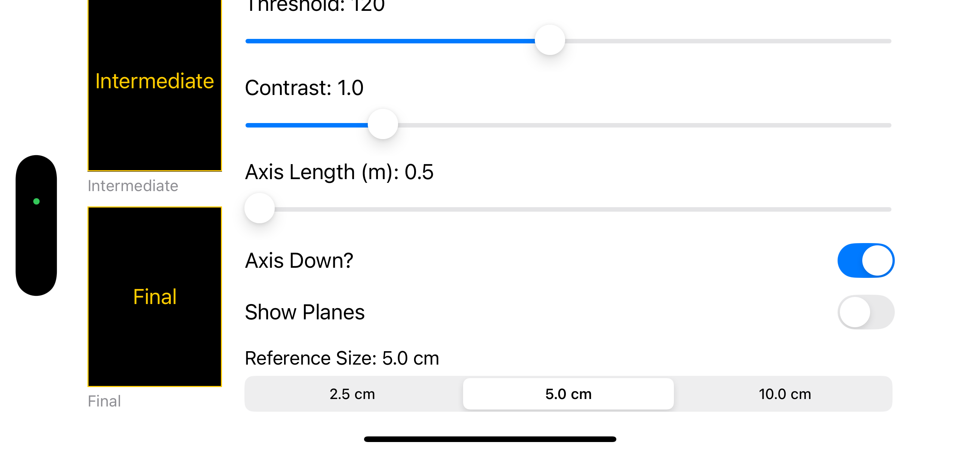Click the green camera indicator dot
Image resolution: width=980 pixels, height=451 pixels.
click(x=37, y=201)
